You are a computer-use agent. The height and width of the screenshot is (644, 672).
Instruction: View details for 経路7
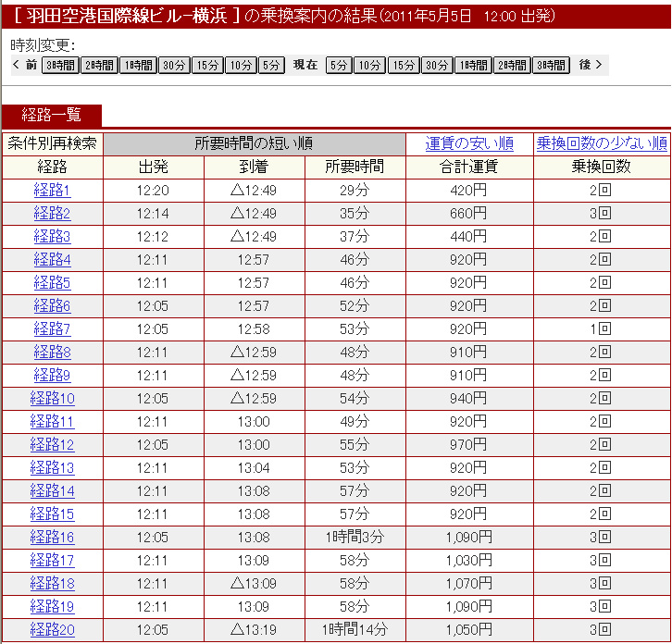53,329
